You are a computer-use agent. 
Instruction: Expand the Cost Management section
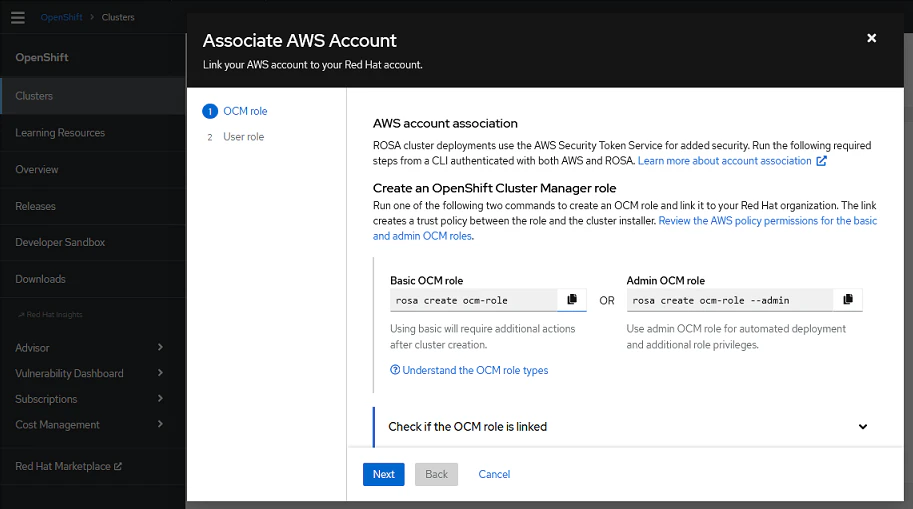pyautogui.click(x=161, y=425)
